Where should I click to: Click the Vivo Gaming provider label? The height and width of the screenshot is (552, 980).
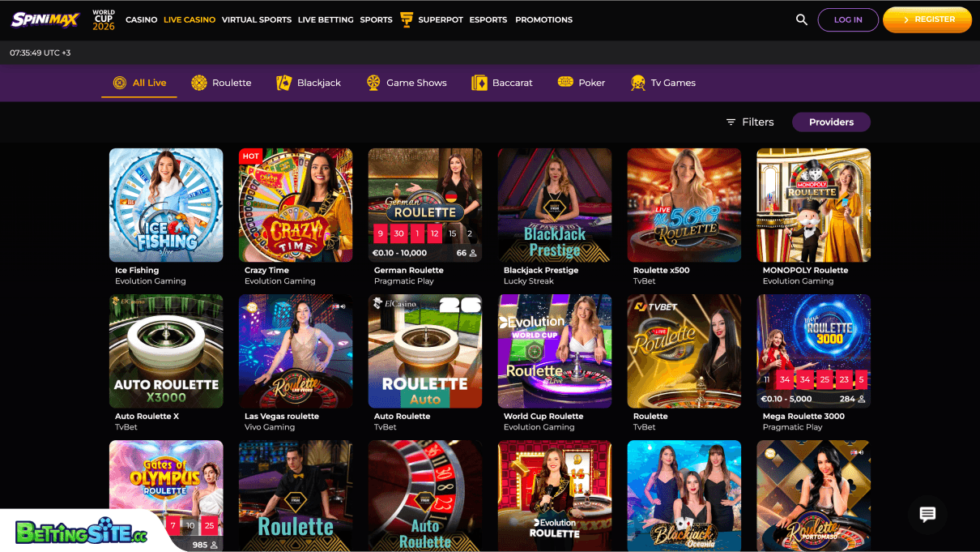[270, 427]
